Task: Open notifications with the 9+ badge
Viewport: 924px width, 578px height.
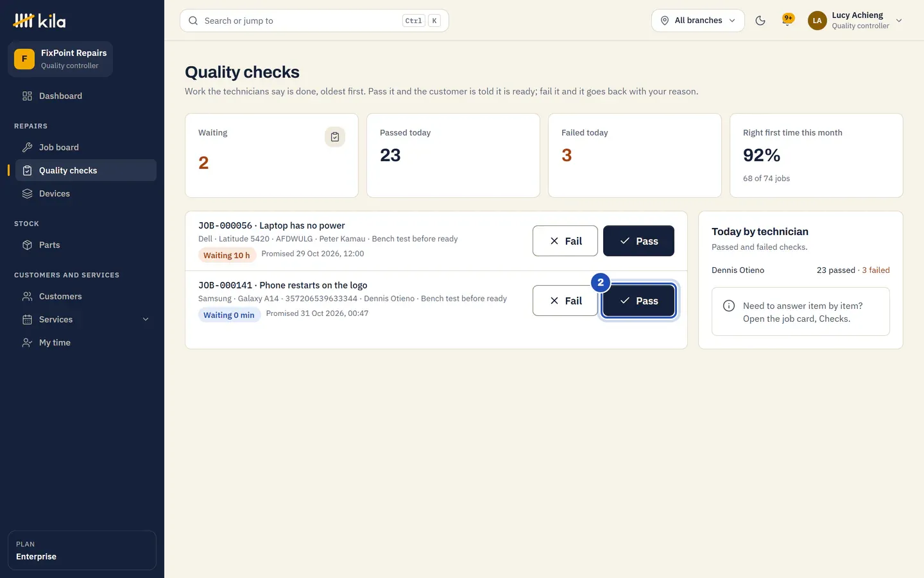Action: [788, 20]
